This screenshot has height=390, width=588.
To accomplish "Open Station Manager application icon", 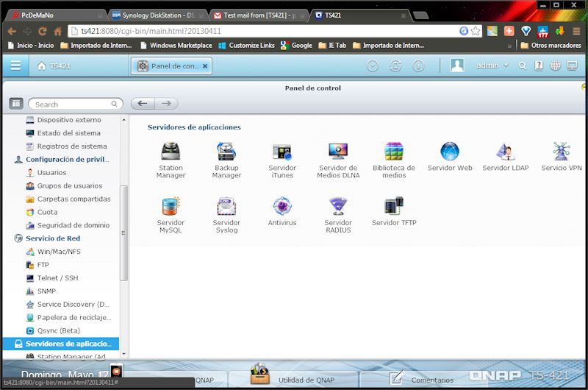I will [x=171, y=152].
